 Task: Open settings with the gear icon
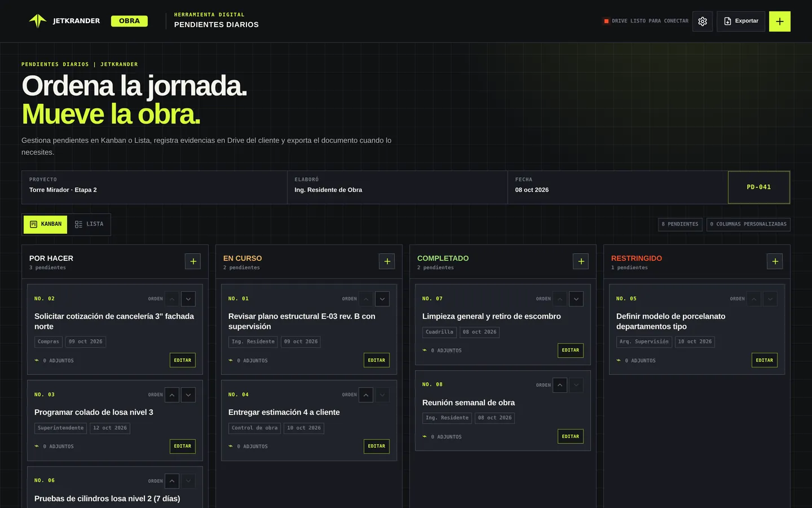coord(702,21)
